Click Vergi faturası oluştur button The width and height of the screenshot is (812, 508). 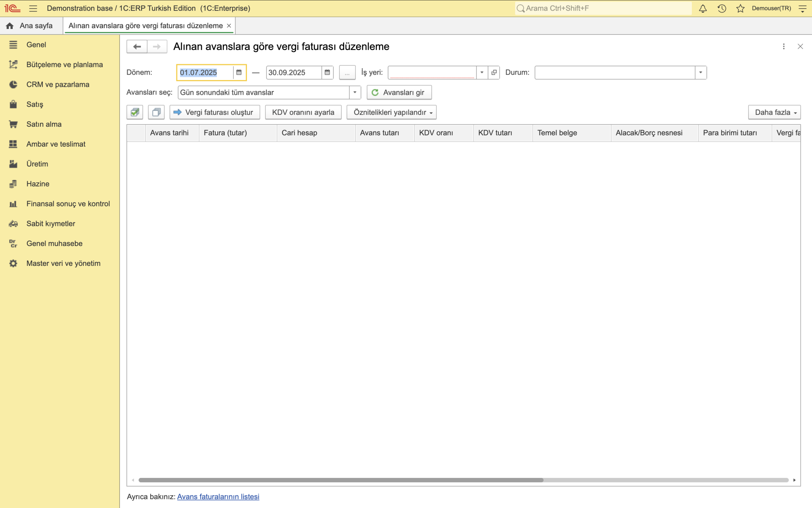[214, 112]
